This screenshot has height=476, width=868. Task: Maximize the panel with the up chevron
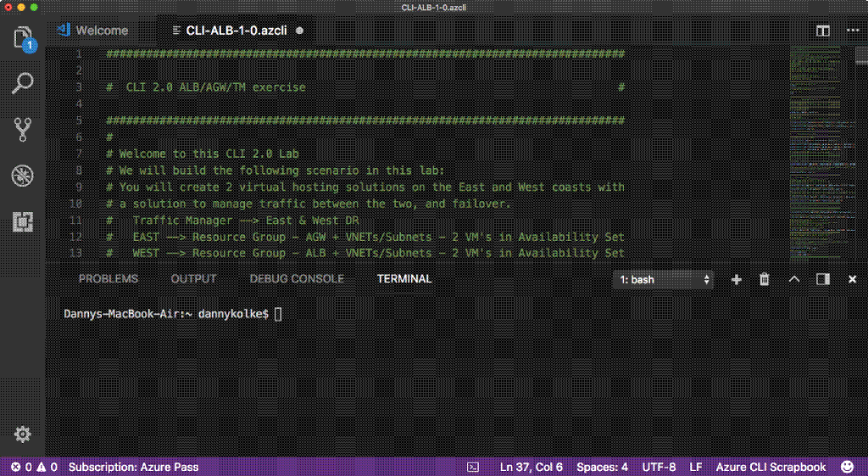793,279
